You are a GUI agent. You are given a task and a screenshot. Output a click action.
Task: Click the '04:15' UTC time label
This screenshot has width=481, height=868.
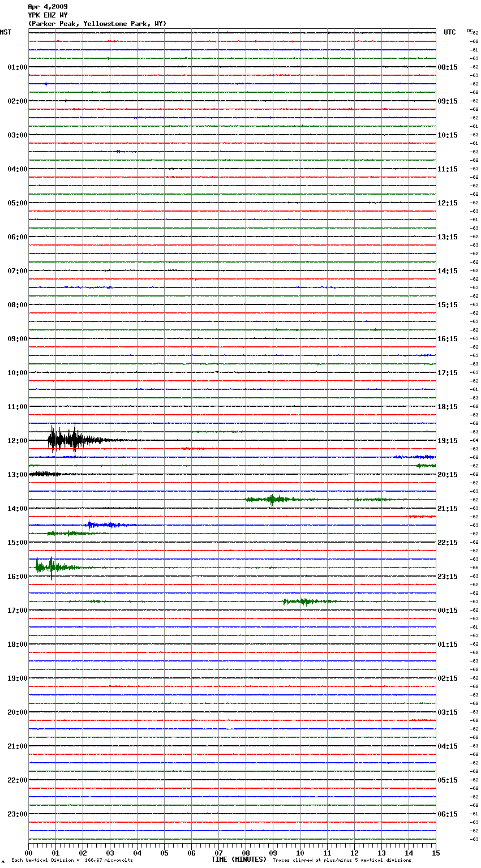coord(448,746)
